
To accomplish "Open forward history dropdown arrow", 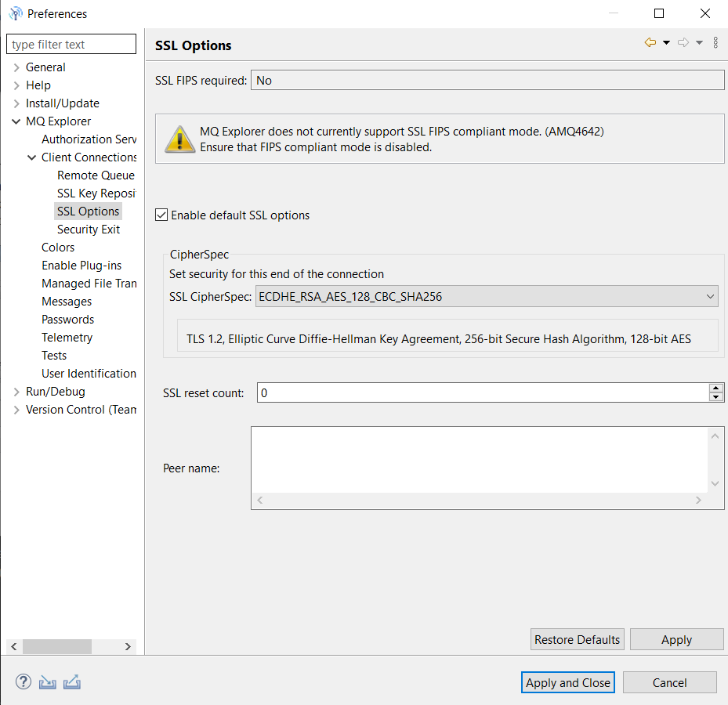I will point(699,43).
